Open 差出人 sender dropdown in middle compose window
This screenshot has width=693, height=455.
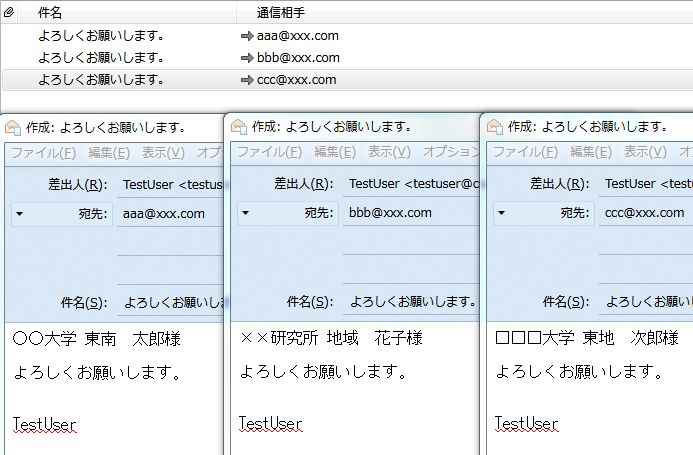[x=412, y=184]
